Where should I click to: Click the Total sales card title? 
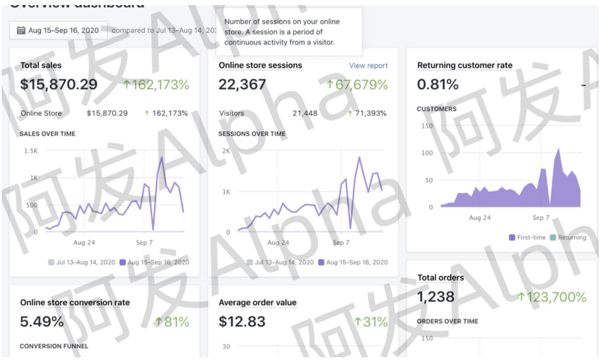click(x=41, y=66)
